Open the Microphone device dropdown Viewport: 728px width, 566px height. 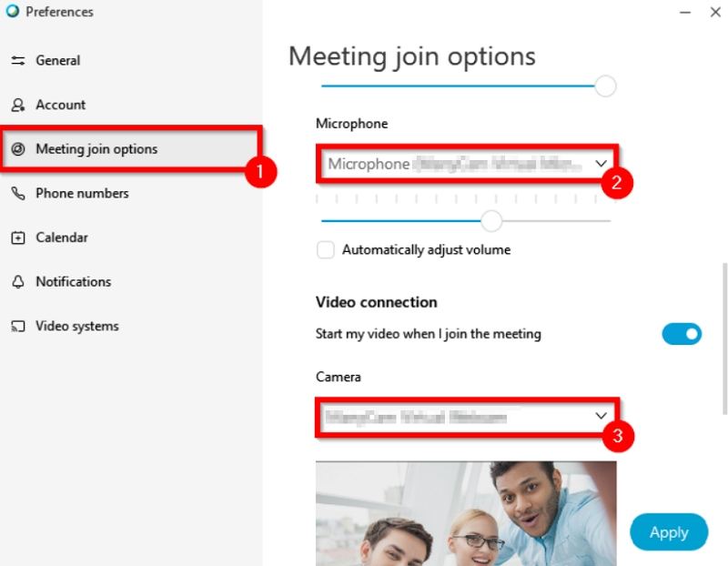467,164
